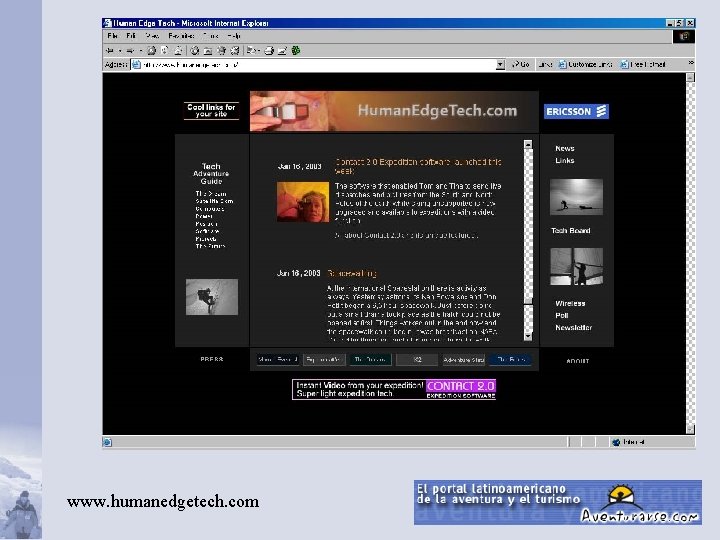Open the sailing thumbnail below Tech Board
The width and height of the screenshot is (720, 540).
576,267
